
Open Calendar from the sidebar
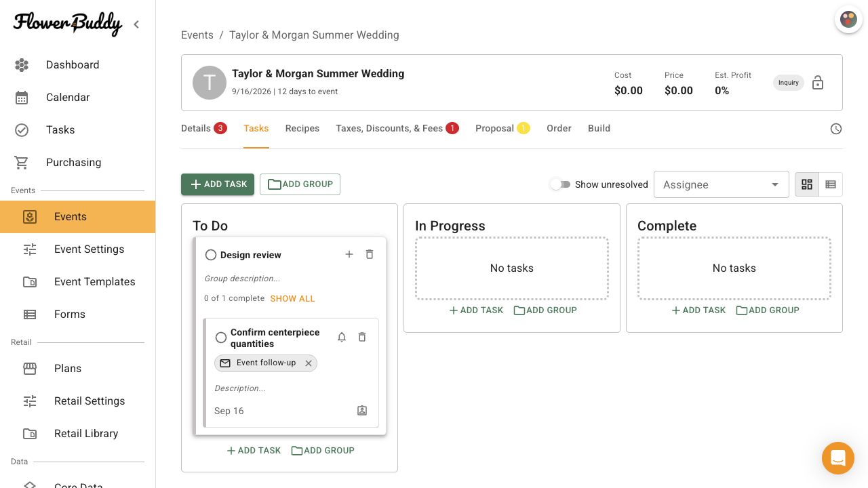click(77, 98)
